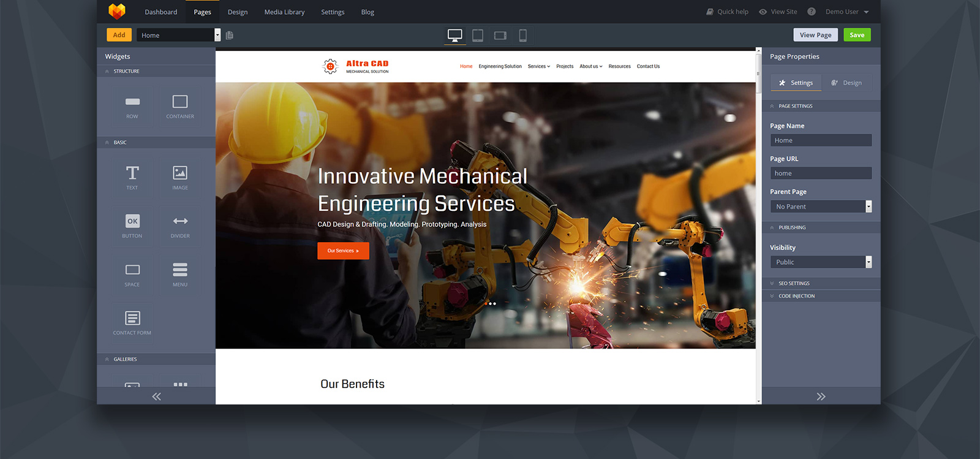Select first slide dot in hero slider
Image resolution: width=980 pixels, height=459 pixels.
tap(486, 303)
